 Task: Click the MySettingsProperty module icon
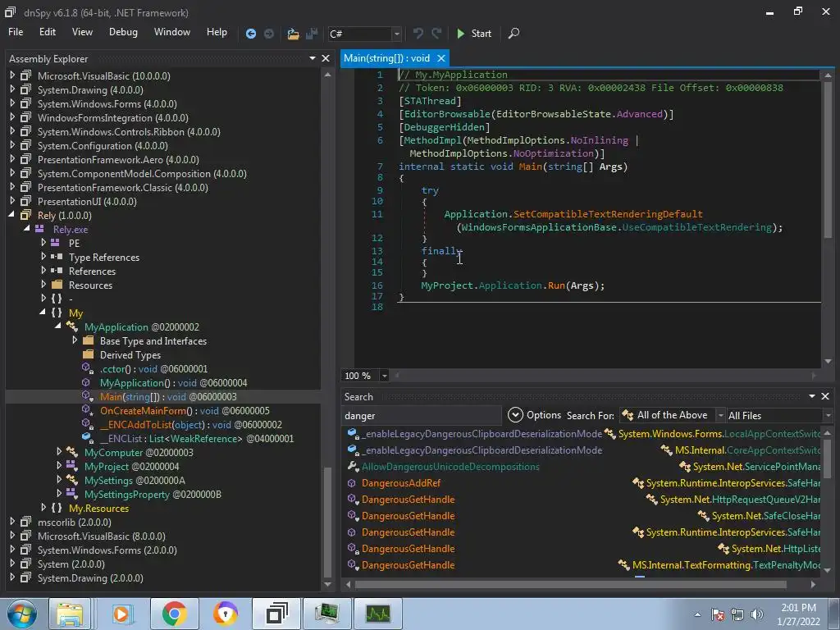(x=72, y=493)
